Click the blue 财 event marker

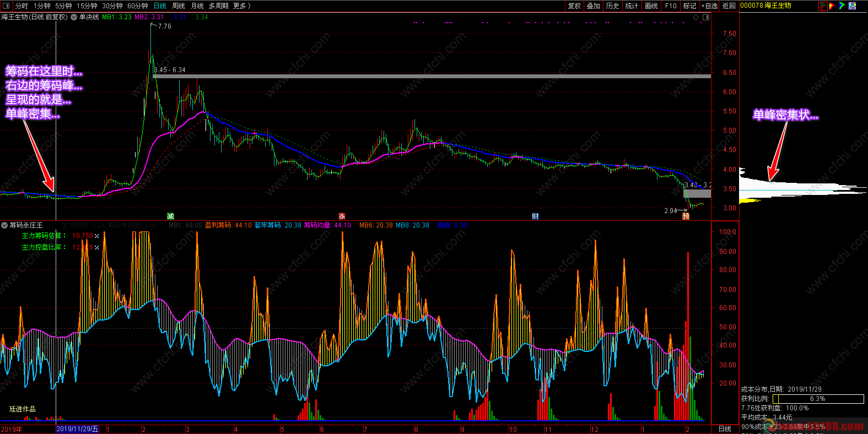535,216
